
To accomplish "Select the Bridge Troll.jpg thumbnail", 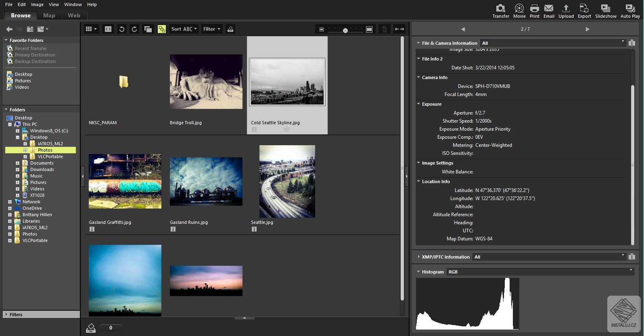I will pos(206,82).
